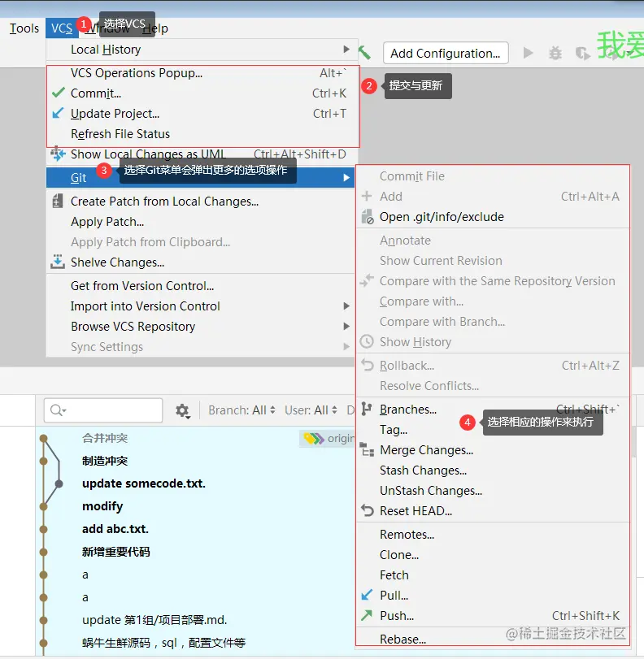Click the undo arrow icon beside Rollback
Viewport: 644px width, 659px height.
[x=368, y=365]
